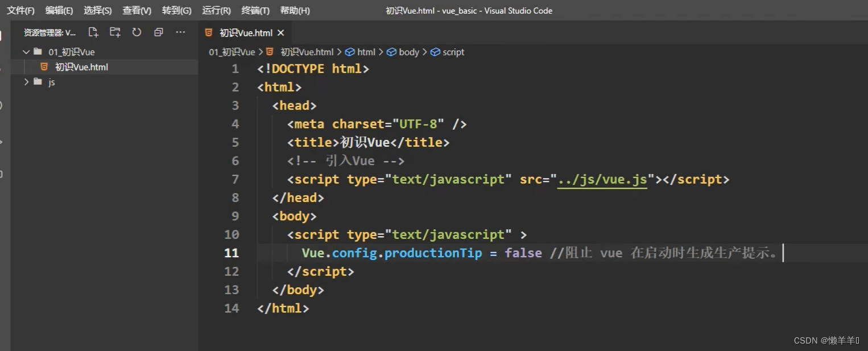Click the script symbol icon in breadcrumb
Screen dimensions: 868x351
(x=435, y=52)
